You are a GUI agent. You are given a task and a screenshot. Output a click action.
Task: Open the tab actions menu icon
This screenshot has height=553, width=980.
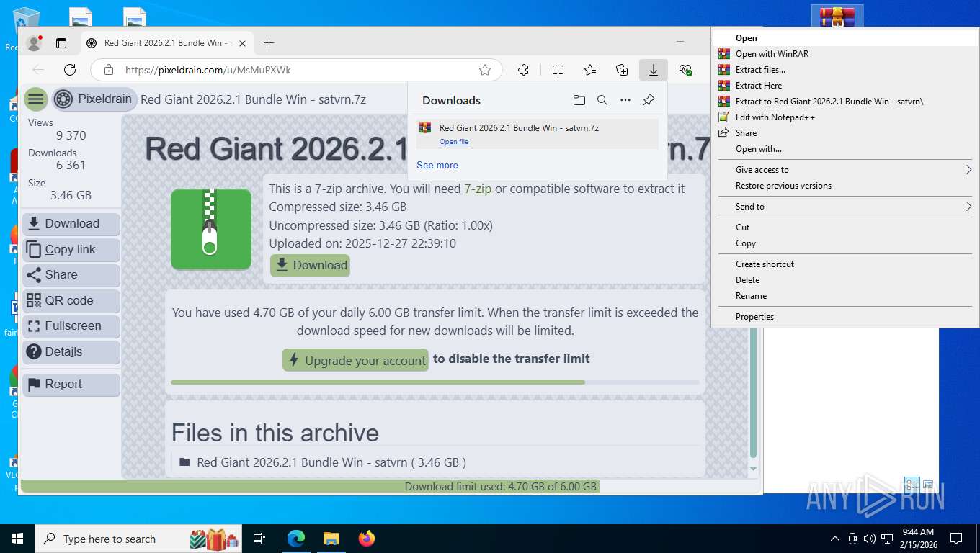[61, 43]
